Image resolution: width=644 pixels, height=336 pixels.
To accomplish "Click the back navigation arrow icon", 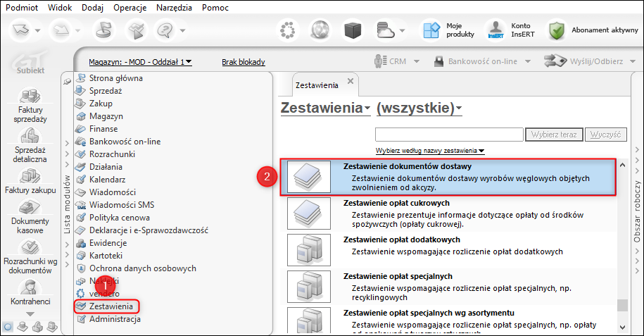I will (20, 30).
